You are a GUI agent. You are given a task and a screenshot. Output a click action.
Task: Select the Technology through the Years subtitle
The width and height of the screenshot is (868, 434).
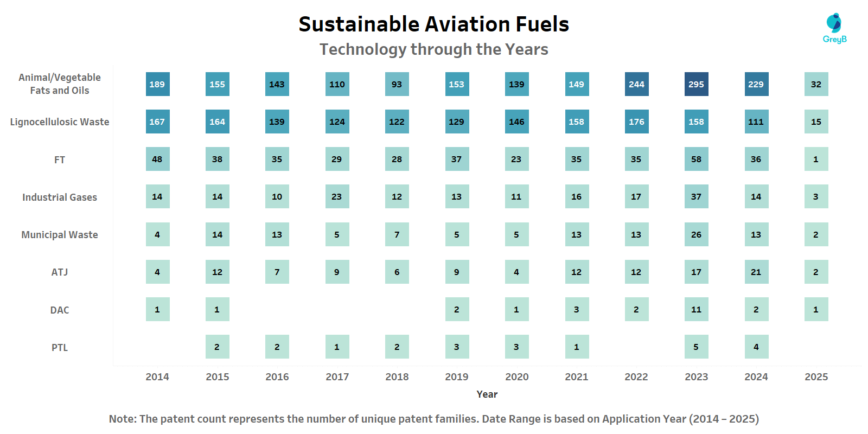[x=433, y=49]
